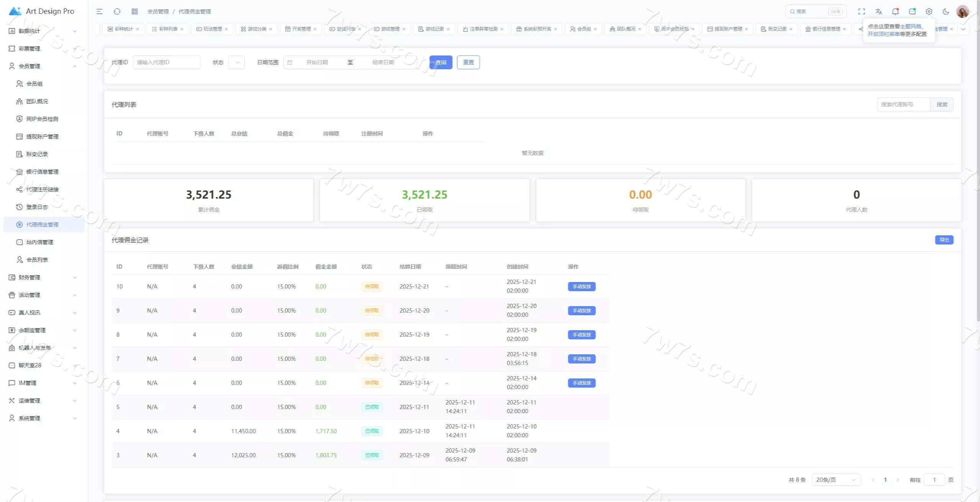
Task: Open the notification bell
Action: pos(895,11)
